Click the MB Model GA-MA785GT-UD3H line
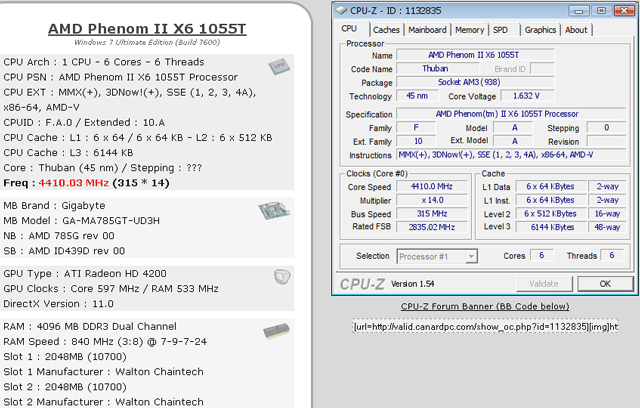Viewport: 640px width, 408px height. pos(82,221)
